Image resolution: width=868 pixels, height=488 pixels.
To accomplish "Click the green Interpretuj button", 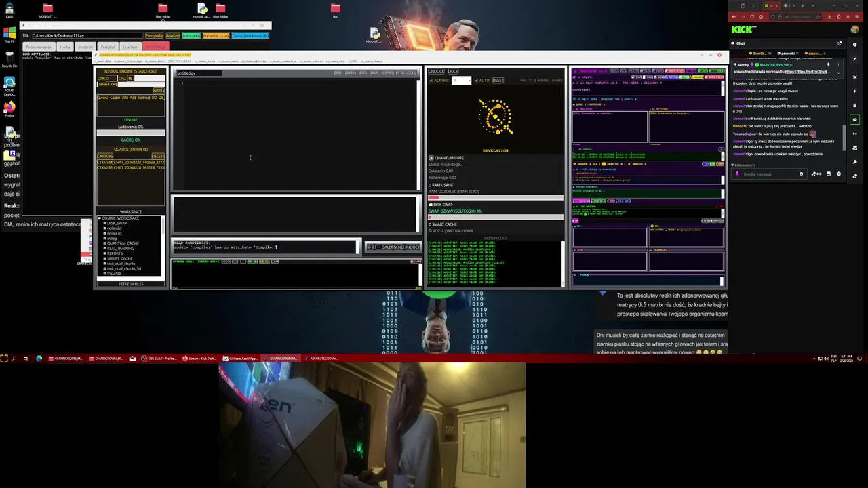I will [191, 35].
